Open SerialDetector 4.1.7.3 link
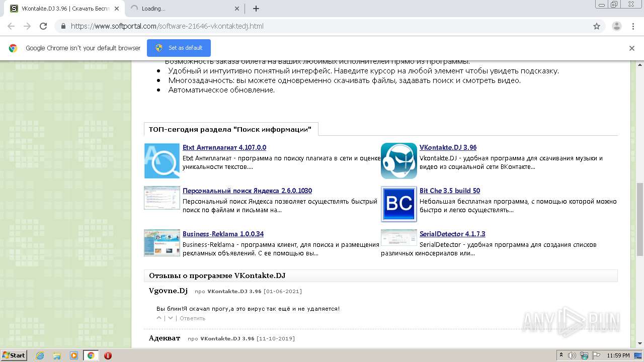Viewport: 644px width, 362px height. (452, 234)
